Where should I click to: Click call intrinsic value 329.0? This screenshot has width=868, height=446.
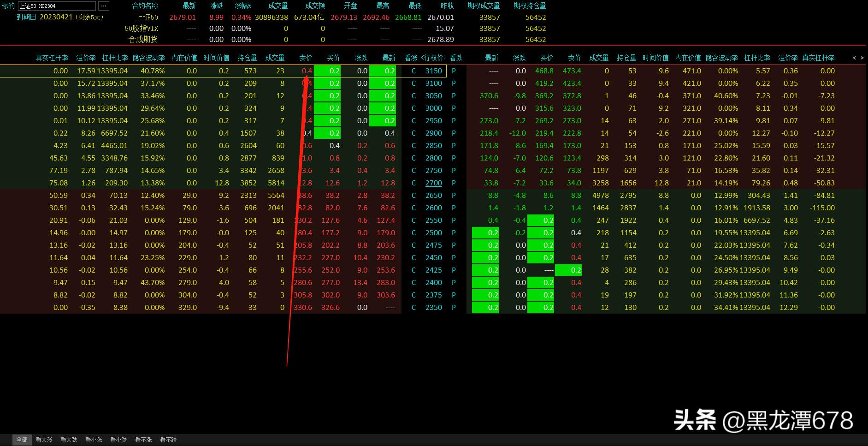(x=188, y=308)
